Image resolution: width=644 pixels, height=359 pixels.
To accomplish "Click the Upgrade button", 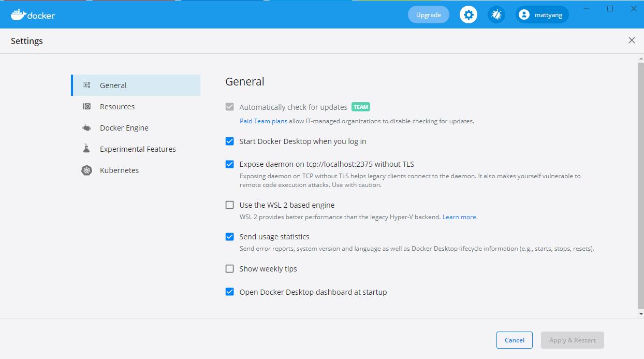I will pyautogui.click(x=429, y=15).
